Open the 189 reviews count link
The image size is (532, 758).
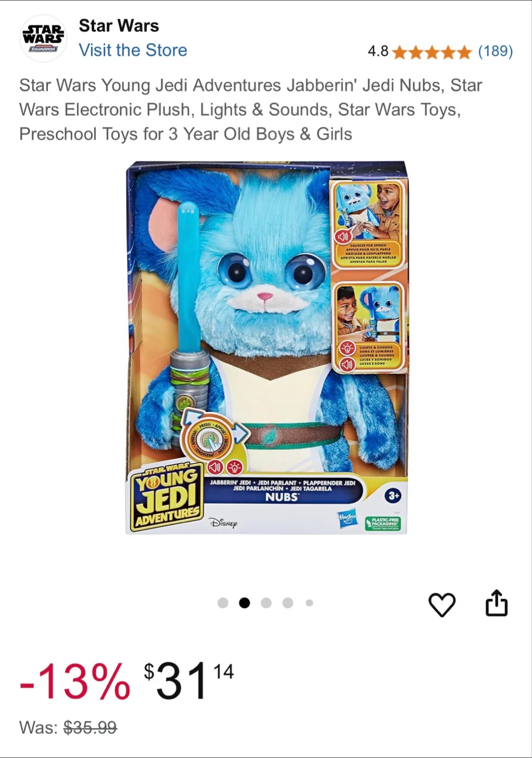pos(495,52)
